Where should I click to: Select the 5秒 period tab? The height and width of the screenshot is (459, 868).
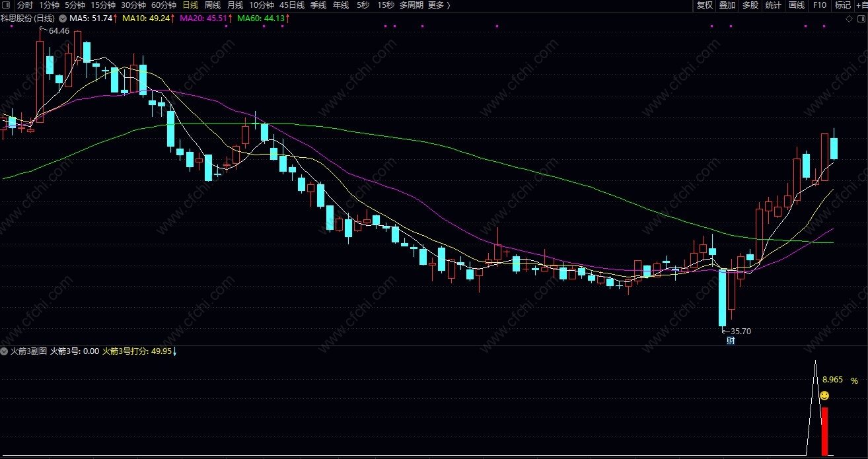(363, 5)
